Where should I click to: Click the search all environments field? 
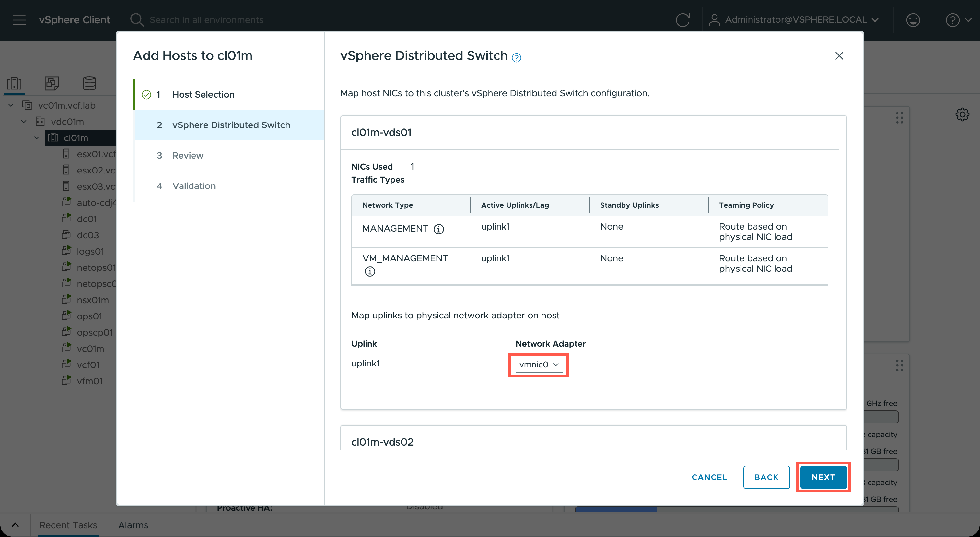[206, 20]
